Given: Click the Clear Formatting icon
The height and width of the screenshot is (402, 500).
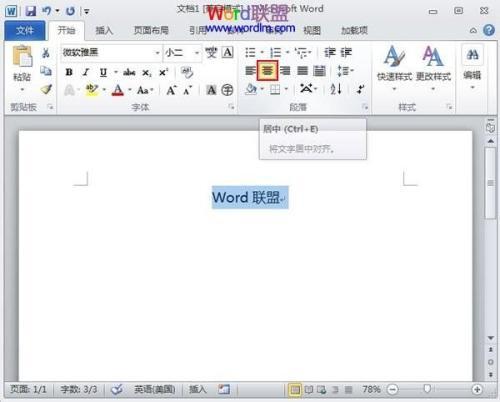Looking at the screenshot, I should point(187,72).
